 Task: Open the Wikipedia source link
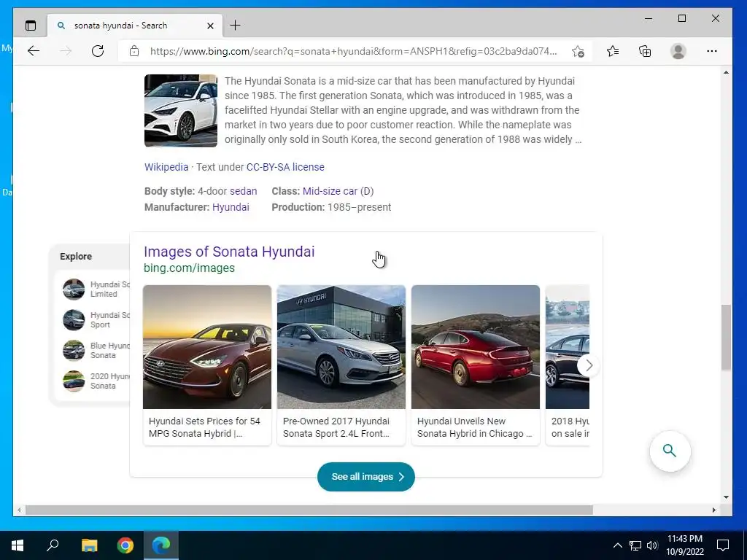pos(166,167)
